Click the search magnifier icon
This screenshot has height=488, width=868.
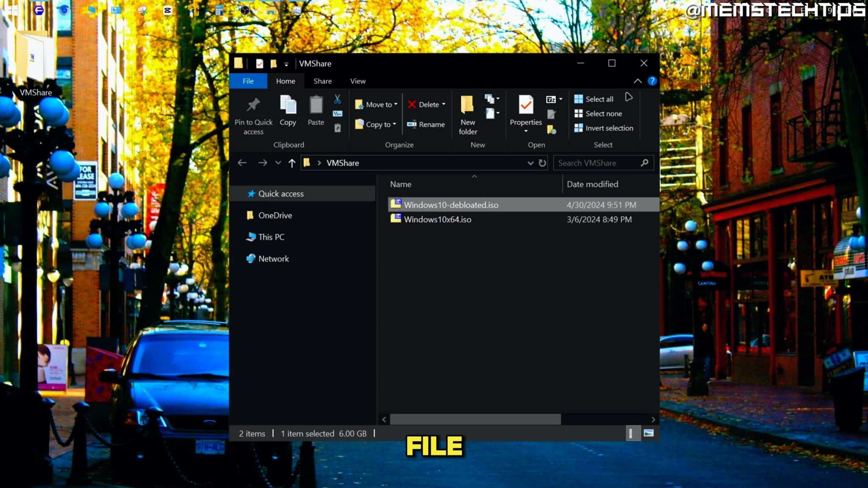coord(645,163)
